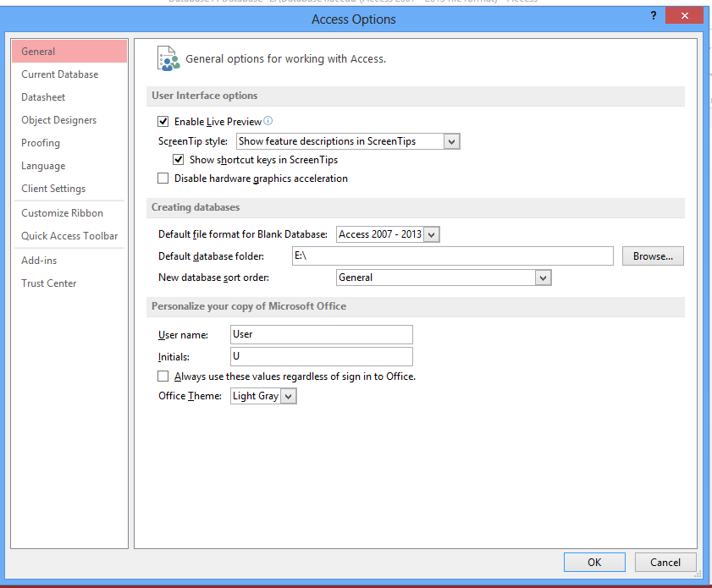Open the Office Theme dropdown
712x588 pixels.
click(289, 395)
